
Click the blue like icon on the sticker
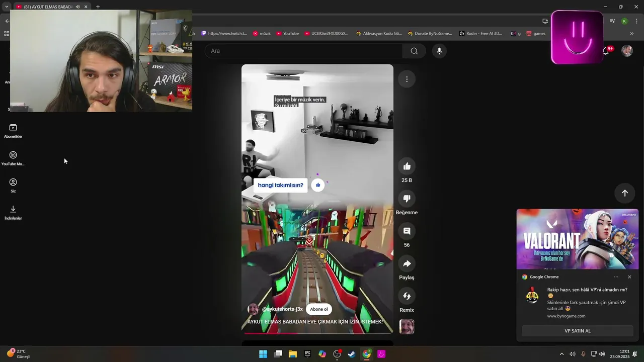click(x=317, y=185)
